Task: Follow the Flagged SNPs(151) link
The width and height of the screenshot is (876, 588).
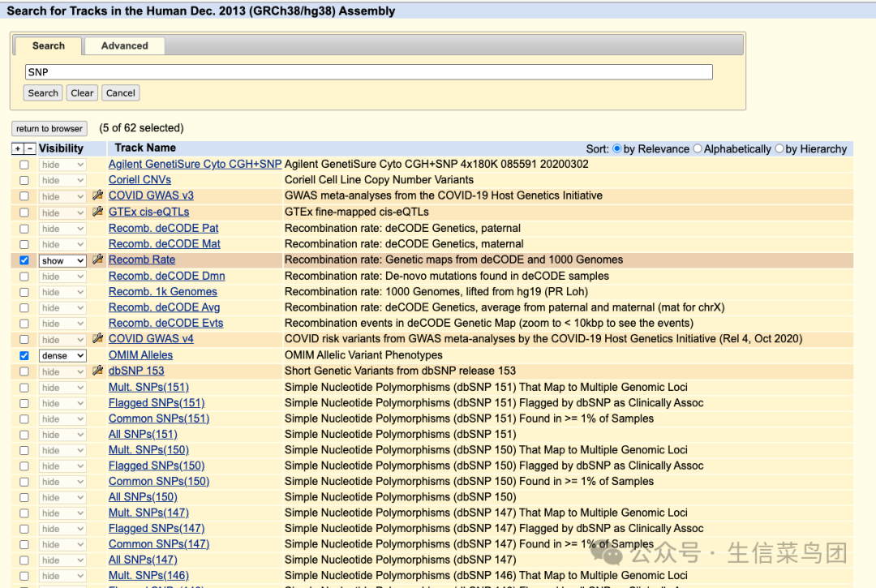Action: click(157, 402)
